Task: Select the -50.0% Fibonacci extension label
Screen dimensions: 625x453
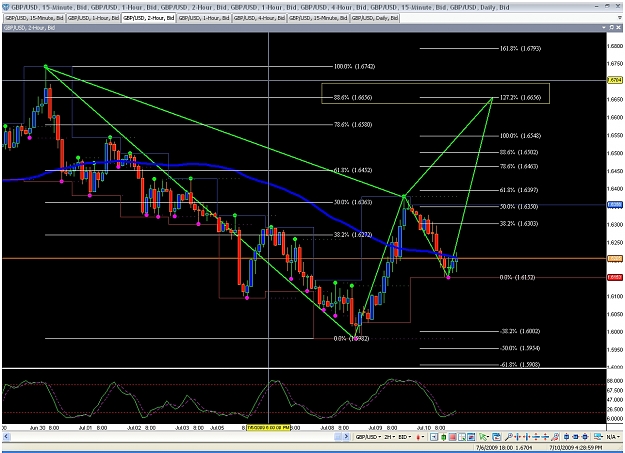Action: tap(520, 349)
